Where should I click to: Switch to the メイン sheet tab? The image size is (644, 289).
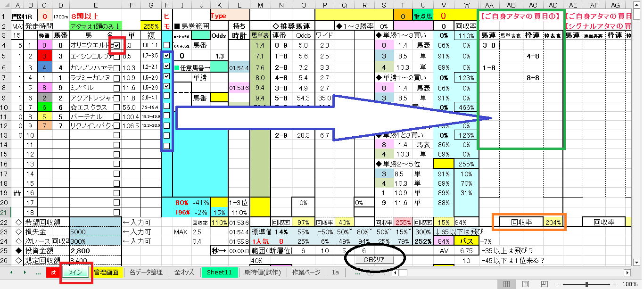[x=75, y=272]
